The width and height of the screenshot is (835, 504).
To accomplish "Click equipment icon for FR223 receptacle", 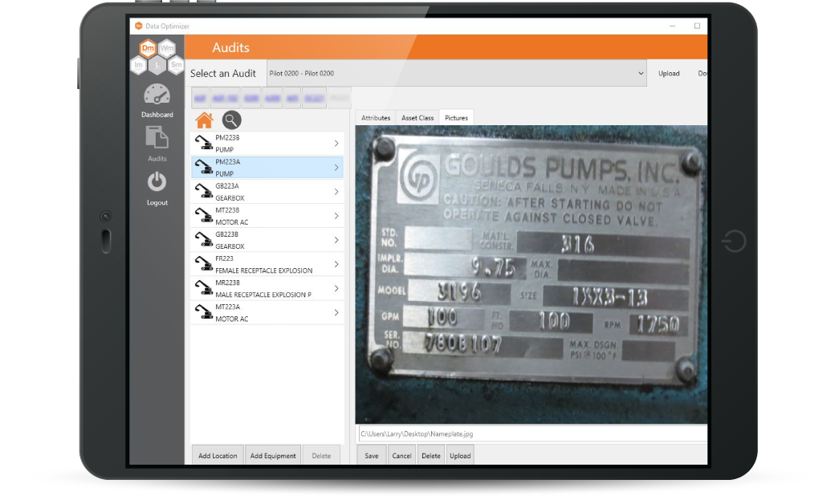I will coord(203,264).
